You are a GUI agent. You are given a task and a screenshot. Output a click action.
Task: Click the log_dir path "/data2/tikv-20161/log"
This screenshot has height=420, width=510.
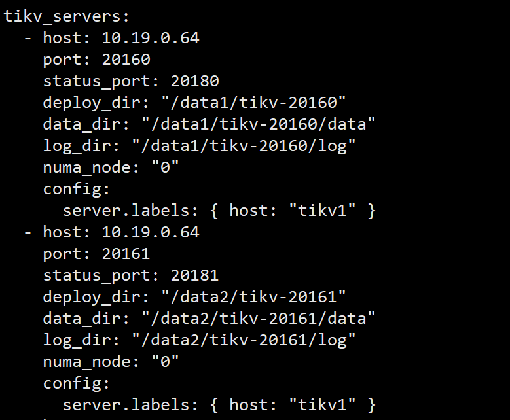pyautogui.click(x=244, y=340)
